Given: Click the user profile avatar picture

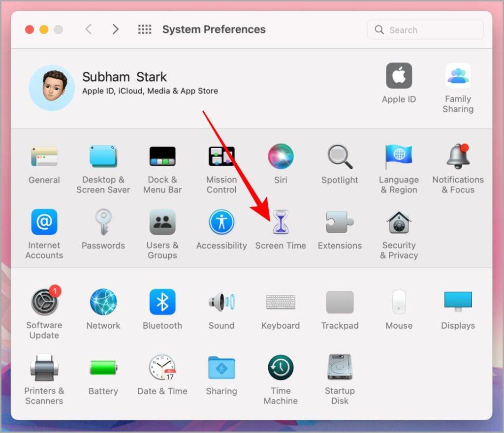Looking at the screenshot, I should click(x=52, y=88).
